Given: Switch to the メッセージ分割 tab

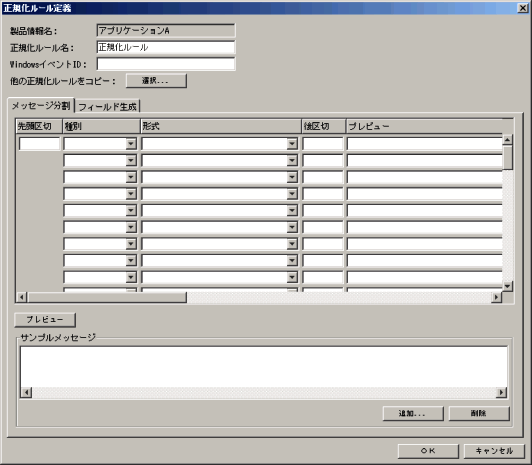Looking at the screenshot, I should point(41,106).
